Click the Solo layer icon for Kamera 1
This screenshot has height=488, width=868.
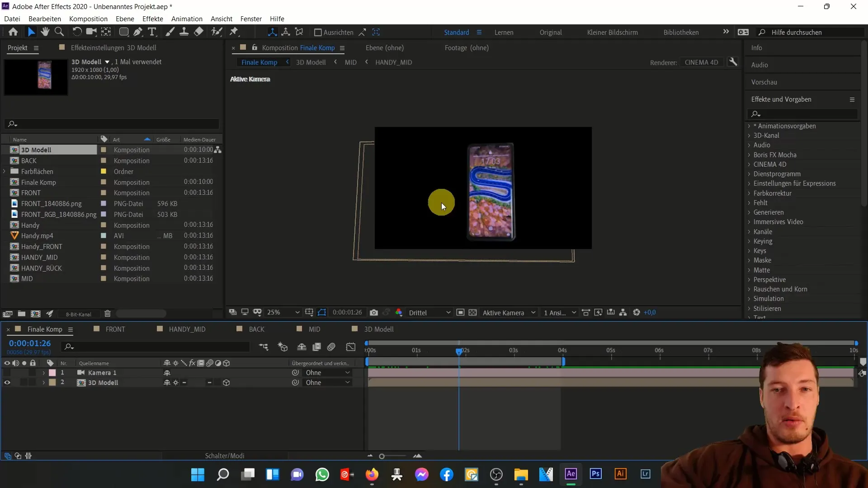(24, 372)
